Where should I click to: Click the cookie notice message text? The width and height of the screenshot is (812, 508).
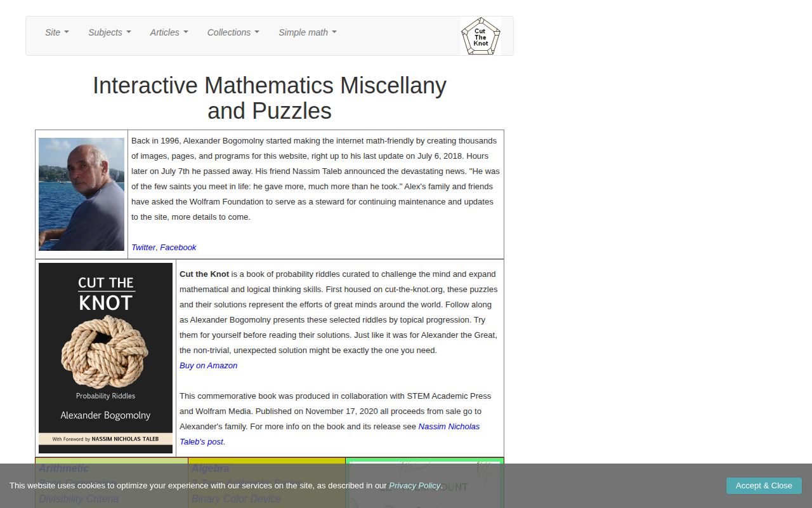click(198, 486)
